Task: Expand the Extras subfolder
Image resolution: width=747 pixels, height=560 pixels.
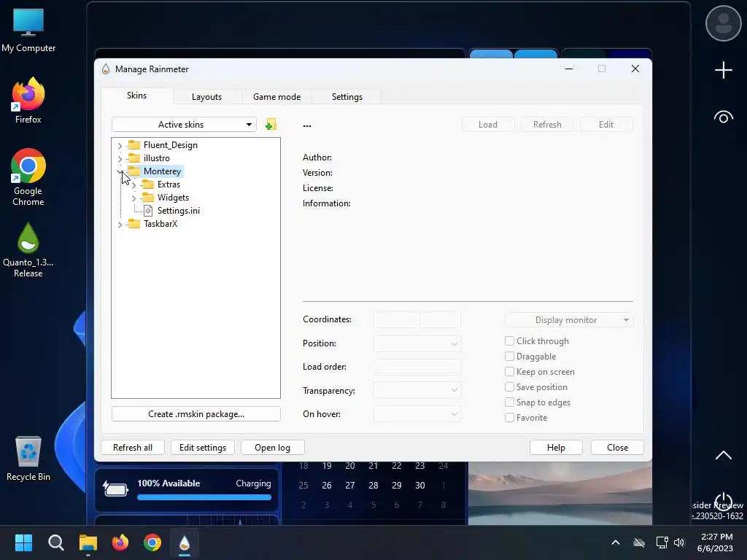Action: (x=134, y=184)
